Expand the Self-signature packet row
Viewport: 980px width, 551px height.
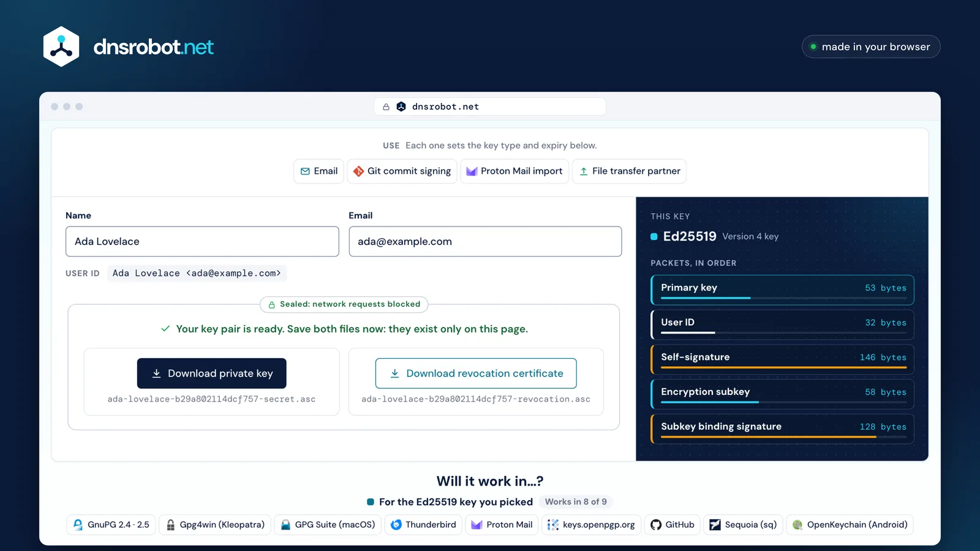click(782, 359)
